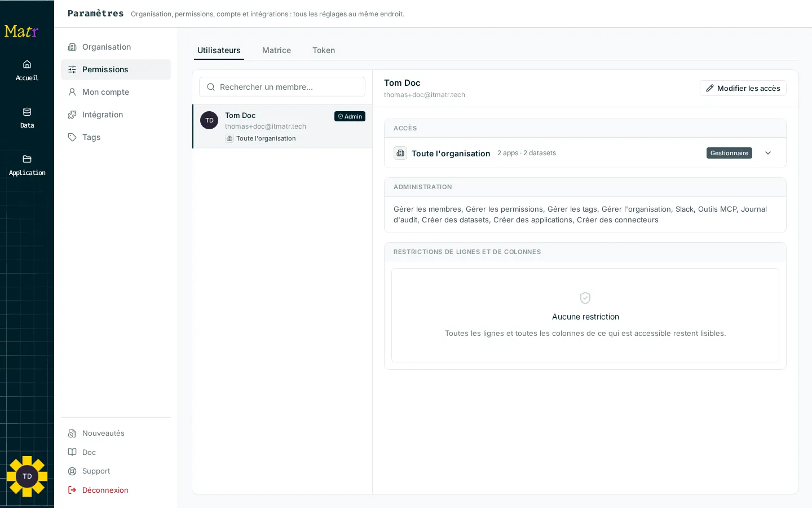Click the Admin badge on Tom Doc

point(350,116)
